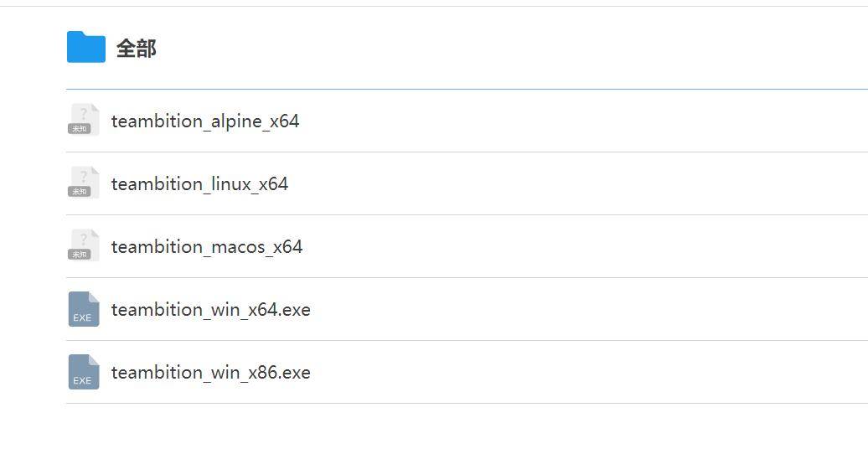Click the 未知 badge on the macos file icon
Screen dimensions: 868x459
[x=79, y=255]
